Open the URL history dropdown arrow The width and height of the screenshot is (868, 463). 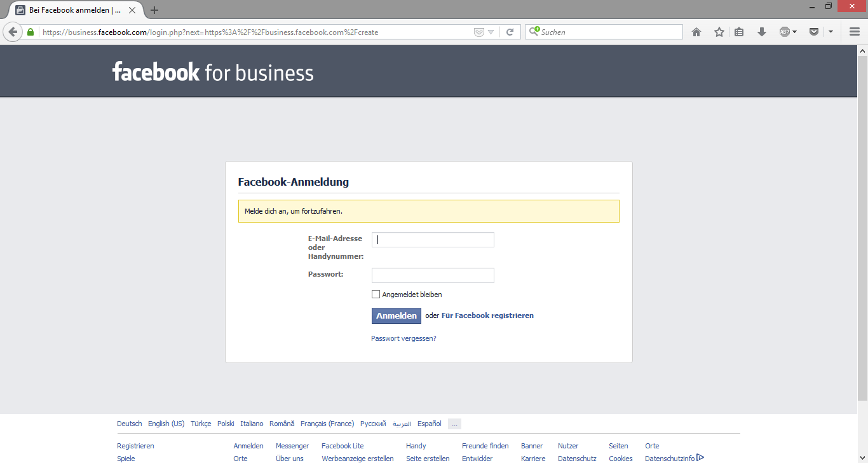(x=491, y=32)
